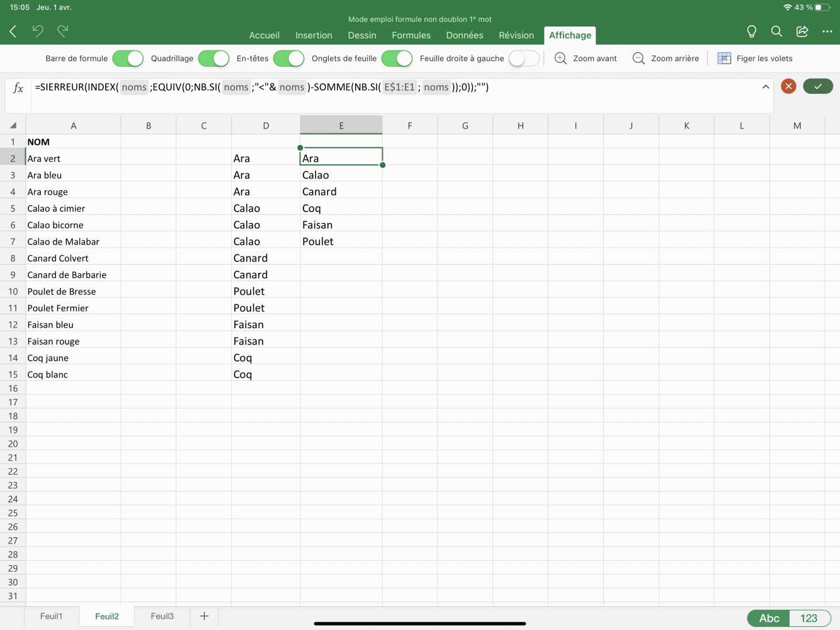Select row 31 header
This screenshot has width=840, height=630.
coord(13,596)
